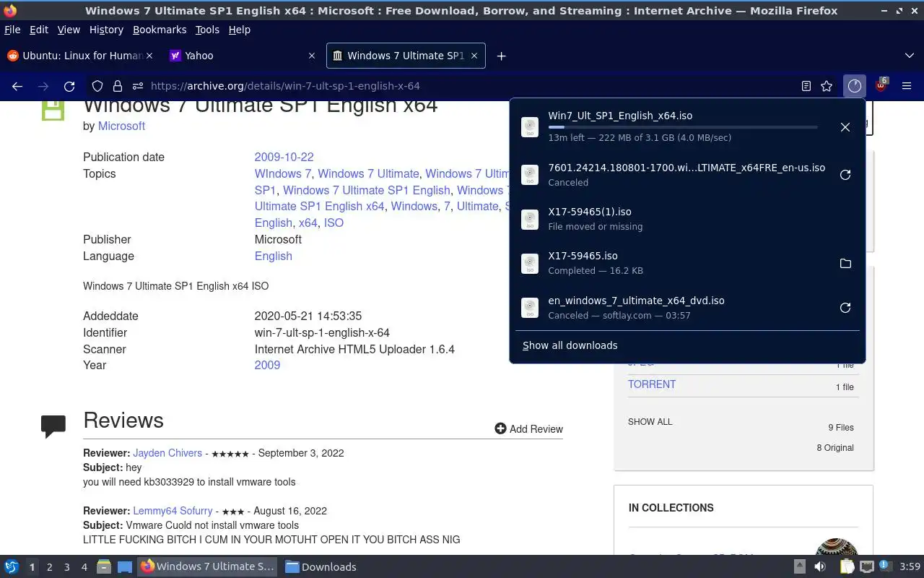Click the show desktop icon in taskbar
The width and height of the screenshot is (924, 578).
coord(125,566)
